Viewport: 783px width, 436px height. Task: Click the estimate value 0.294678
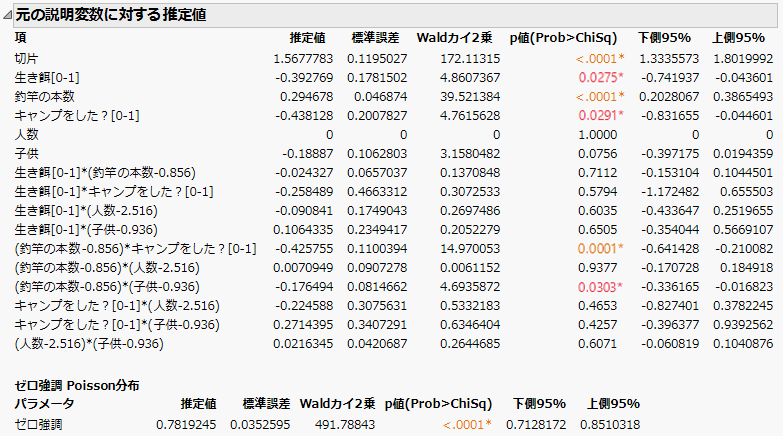tap(306, 96)
